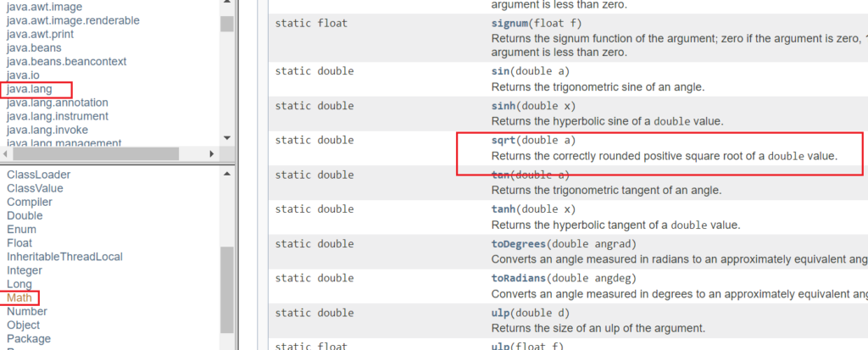
Task: Open the java.lang package link
Action: 30,89
